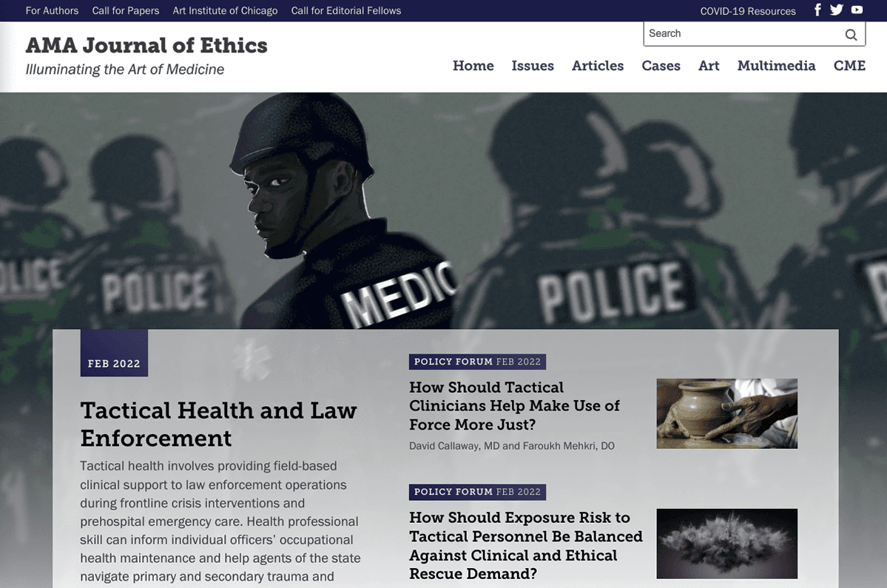The width and height of the screenshot is (887, 588).
Task: Open the For Authors link
Action: pyautogui.click(x=52, y=11)
